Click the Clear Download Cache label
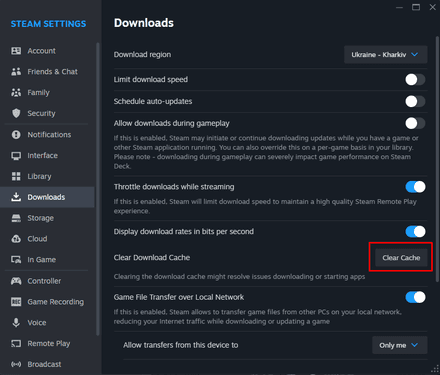Image resolution: width=440 pixels, height=375 pixels. pos(152,257)
